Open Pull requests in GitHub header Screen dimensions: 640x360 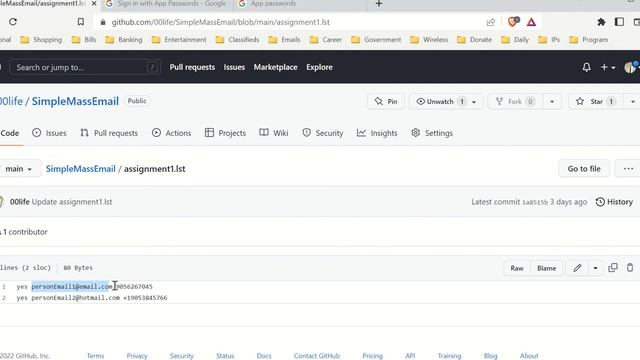pos(192,67)
